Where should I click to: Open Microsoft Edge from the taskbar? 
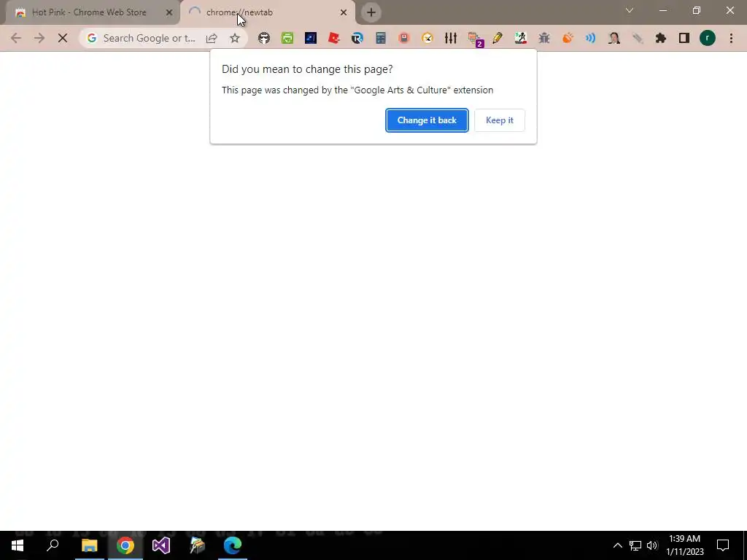[x=233, y=545]
